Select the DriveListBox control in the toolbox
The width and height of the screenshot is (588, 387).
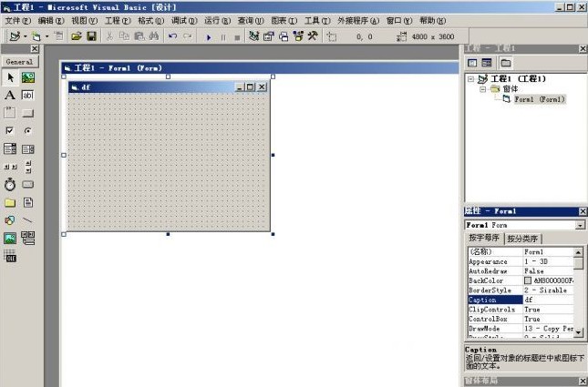pos(27,184)
